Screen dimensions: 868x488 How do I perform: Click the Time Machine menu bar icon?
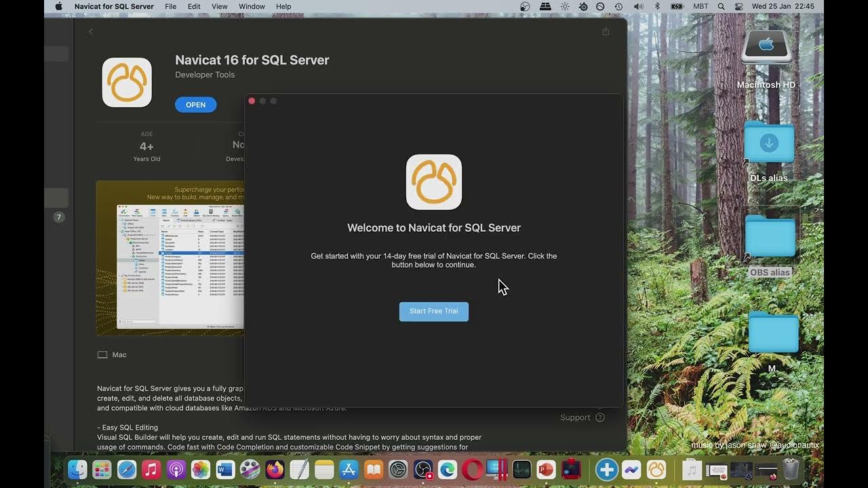(618, 6)
